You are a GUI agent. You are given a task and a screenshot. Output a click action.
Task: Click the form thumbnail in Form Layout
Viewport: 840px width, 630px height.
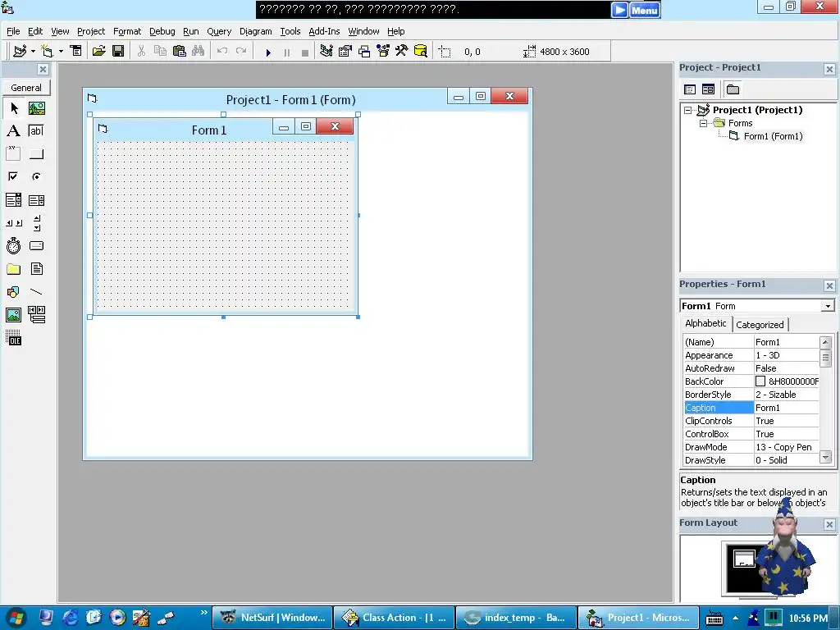(744, 558)
